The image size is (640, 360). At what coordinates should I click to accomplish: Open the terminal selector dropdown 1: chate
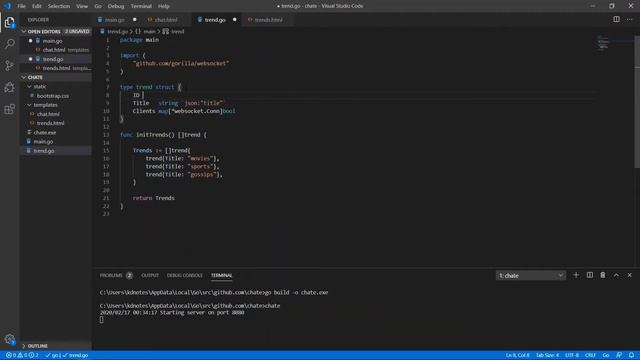tap(531, 276)
